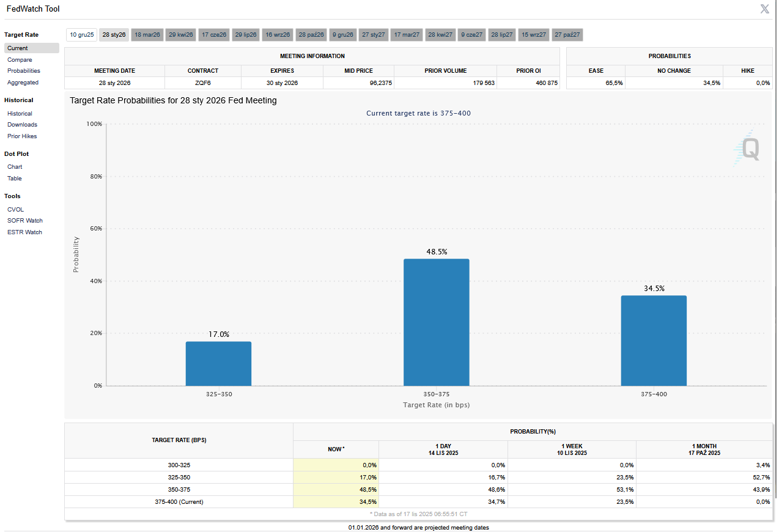Open SOFR Watch tool
This screenshot has width=779, height=532.
(25, 221)
